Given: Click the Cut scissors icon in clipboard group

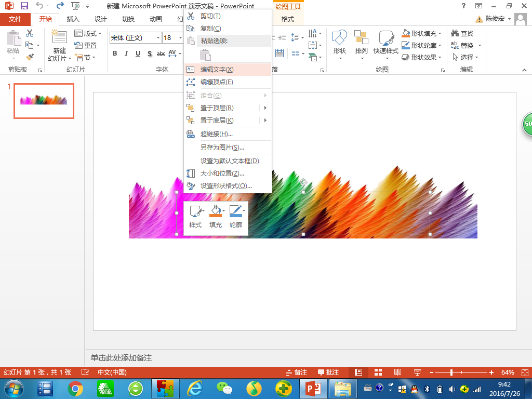Looking at the screenshot, I should click(30, 33).
